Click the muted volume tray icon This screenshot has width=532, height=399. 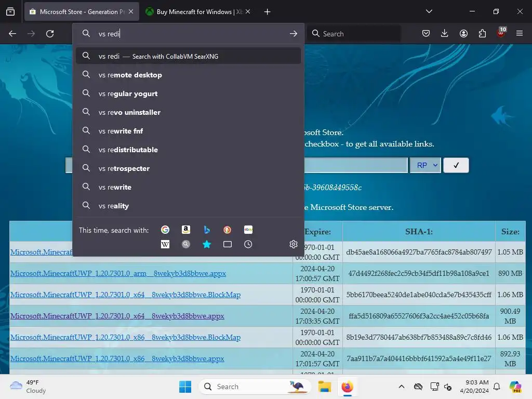[447, 387]
